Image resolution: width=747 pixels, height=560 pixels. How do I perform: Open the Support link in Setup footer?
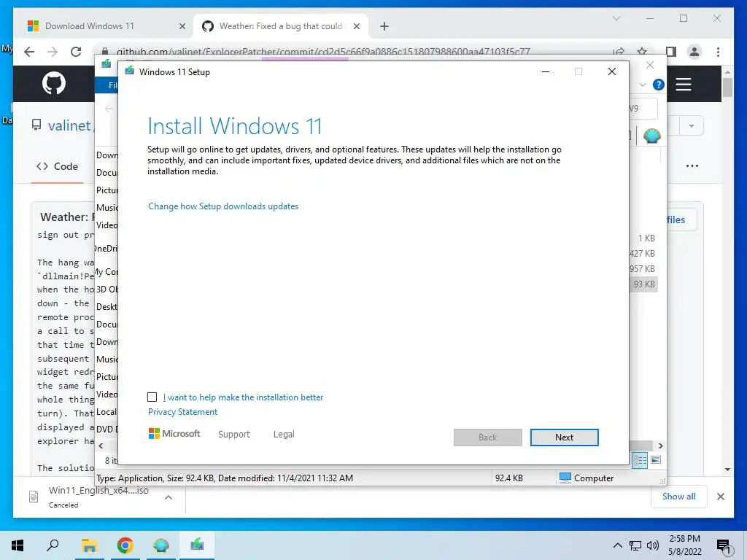234,435
